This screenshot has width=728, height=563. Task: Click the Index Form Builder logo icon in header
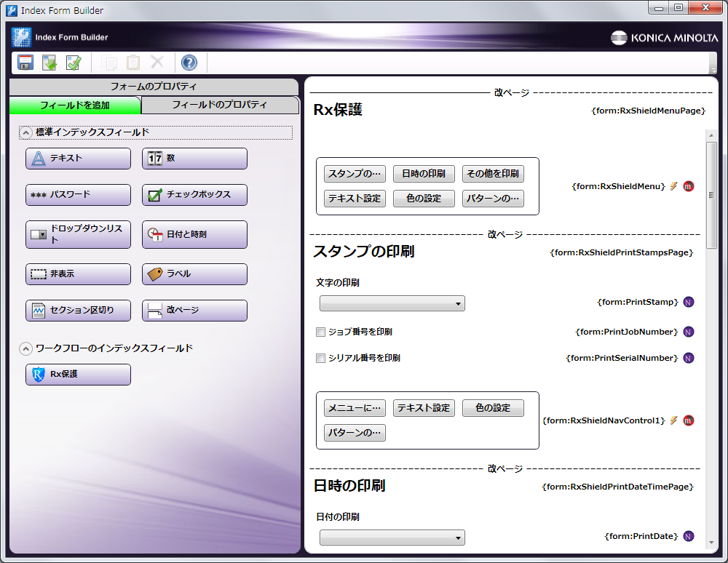pyautogui.click(x=21, y=38)
